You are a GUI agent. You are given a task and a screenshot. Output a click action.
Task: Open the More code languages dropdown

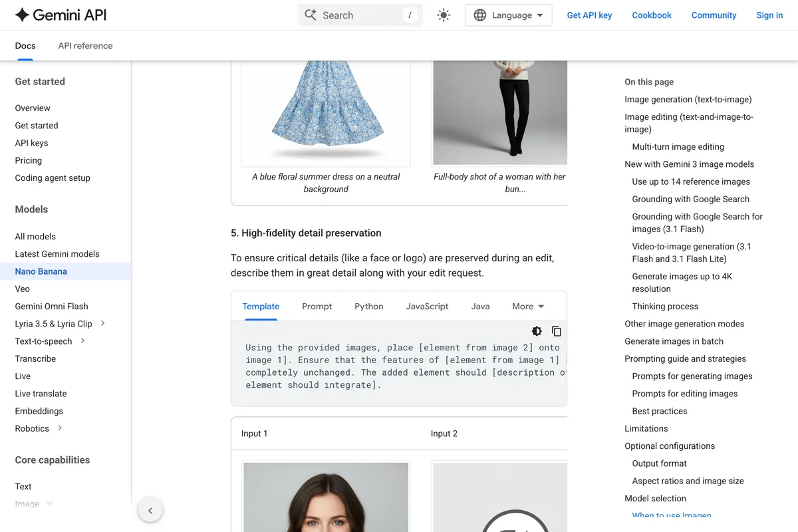click(528, 307)
